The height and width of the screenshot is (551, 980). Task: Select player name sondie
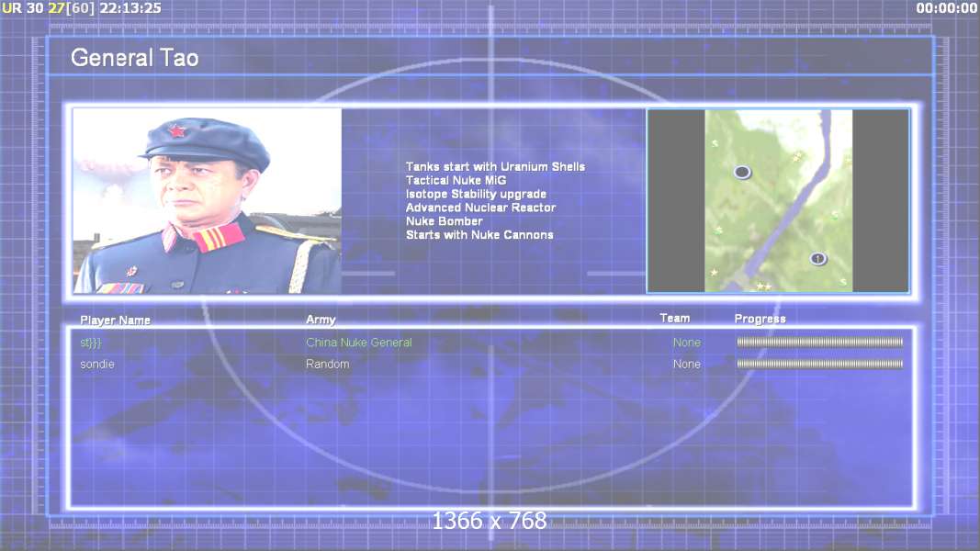96,365
